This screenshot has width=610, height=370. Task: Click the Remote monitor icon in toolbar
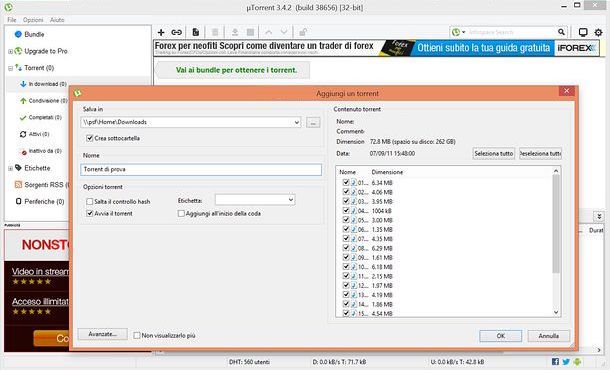pyautogui.click(x=583, y=32)
